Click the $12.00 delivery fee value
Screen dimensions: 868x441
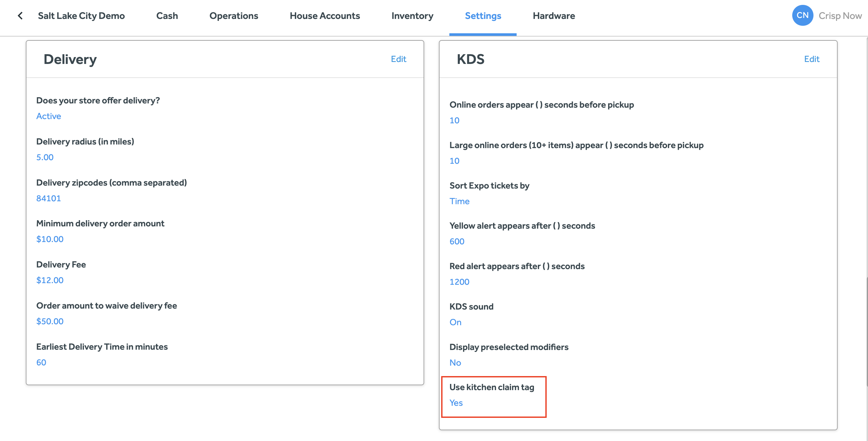click(50, 280)
